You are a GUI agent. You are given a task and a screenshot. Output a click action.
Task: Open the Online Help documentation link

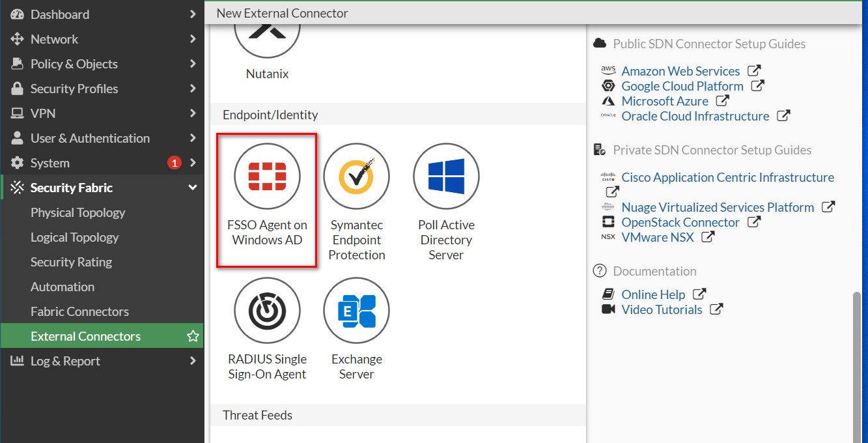(x=653, y=294)
